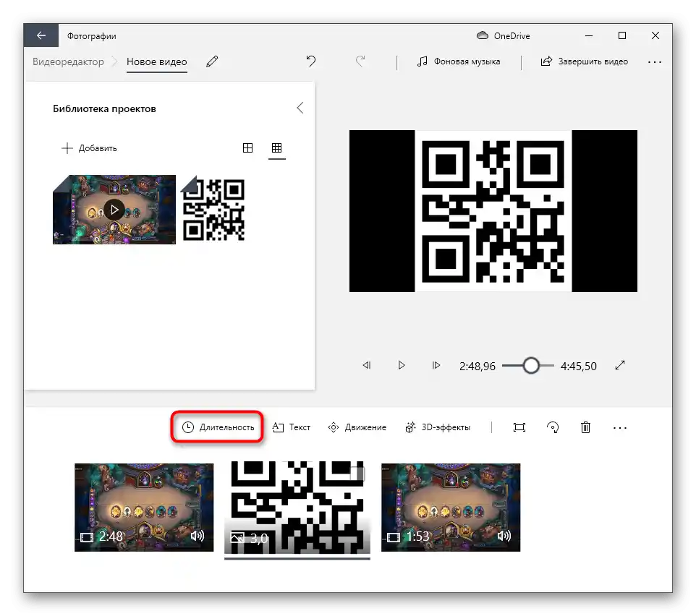The height and width of the screenshot is (616, 696).
Task: Select the QR code image in library
Action: point(213,210)
